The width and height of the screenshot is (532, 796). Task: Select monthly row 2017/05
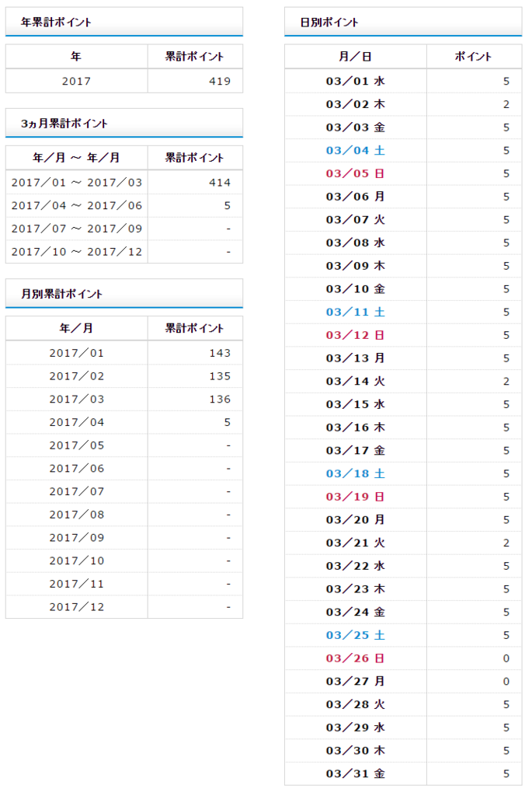point(124,445)
